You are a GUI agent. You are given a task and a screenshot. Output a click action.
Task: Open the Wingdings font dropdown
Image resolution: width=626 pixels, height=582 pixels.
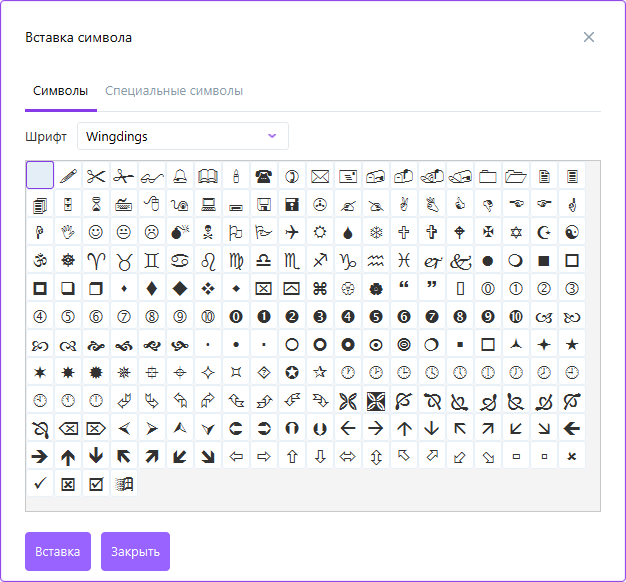183,136
